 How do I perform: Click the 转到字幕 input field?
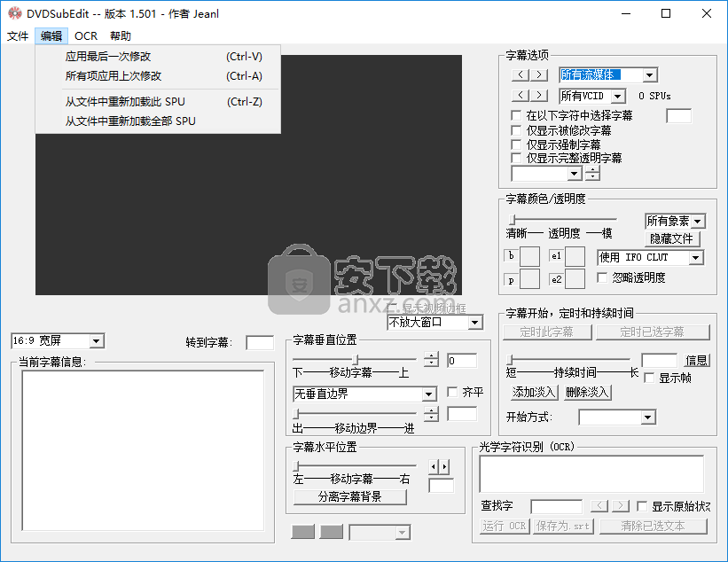click(260, 343)
